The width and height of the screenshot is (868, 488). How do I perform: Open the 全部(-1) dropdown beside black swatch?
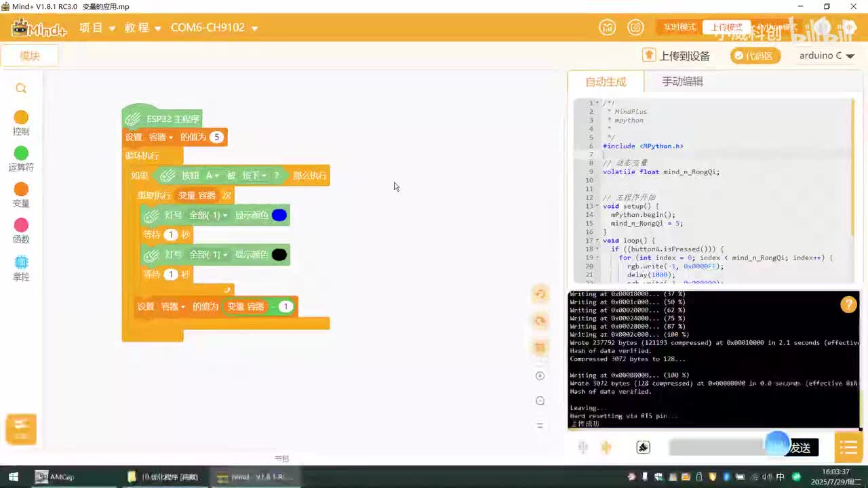(208, 254)
